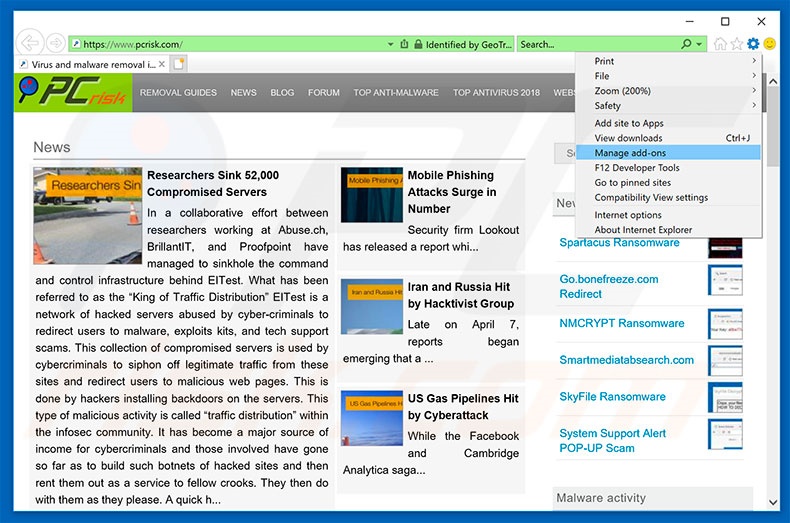Click the search magnifier icon
The image size is (790, 523).
[686, 44]
